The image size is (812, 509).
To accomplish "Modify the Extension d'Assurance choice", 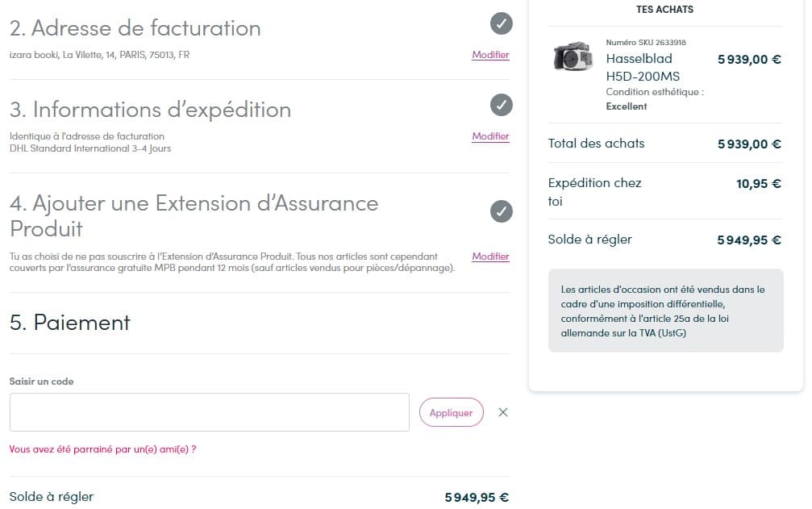I will coord(490,257).
